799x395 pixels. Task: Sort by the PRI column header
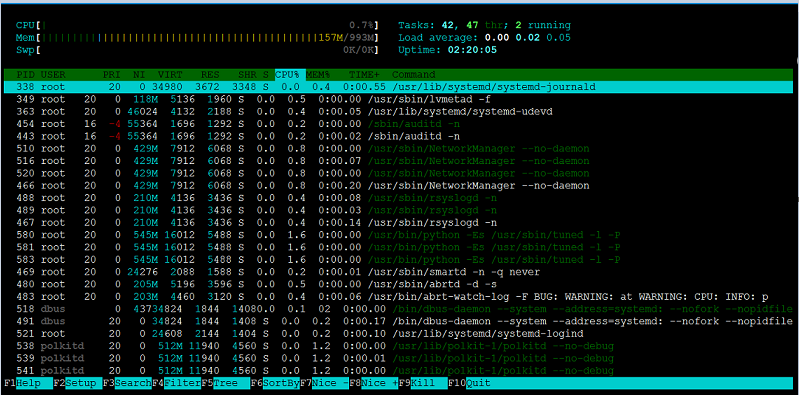pyautogui.click(x=112, y=74)
